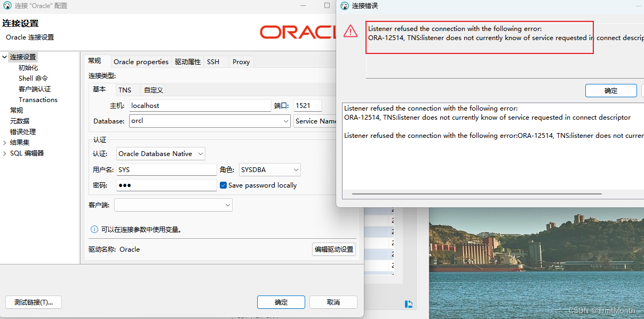Click the 主机 field containing localhost
Viewport: 644px width, 319px height.
200,106
